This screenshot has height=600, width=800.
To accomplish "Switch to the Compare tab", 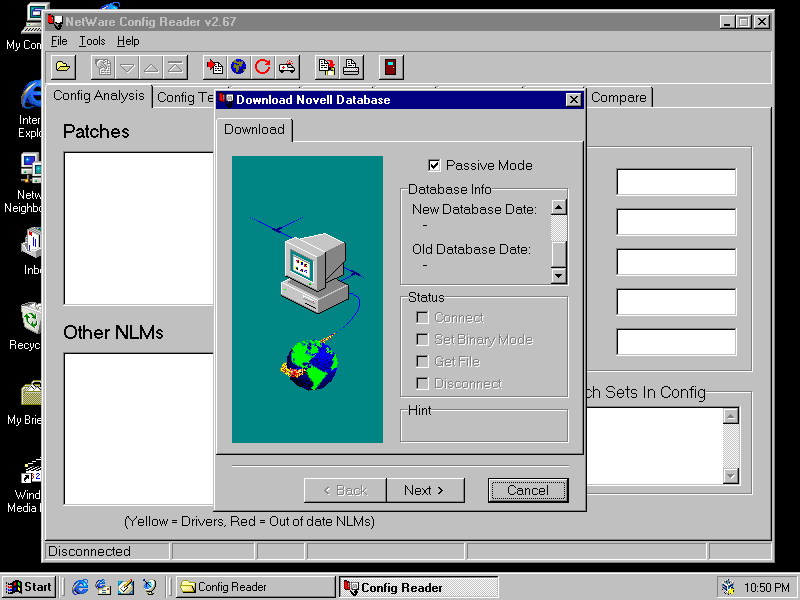I will point(618,97).
